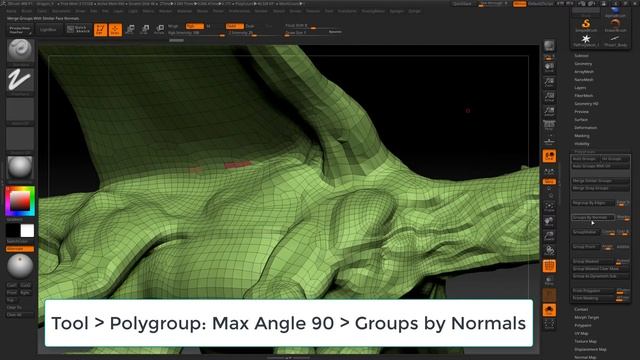
Task: Click the QuickSave button
Action: pos(462,4)
